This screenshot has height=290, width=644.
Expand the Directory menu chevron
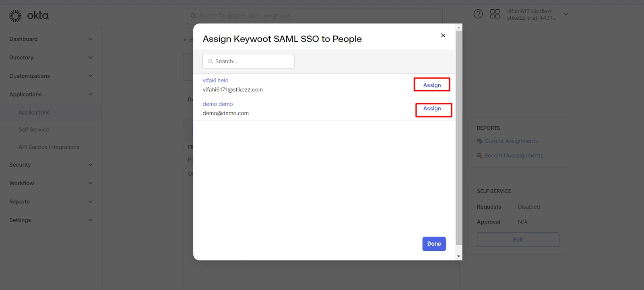90,58
